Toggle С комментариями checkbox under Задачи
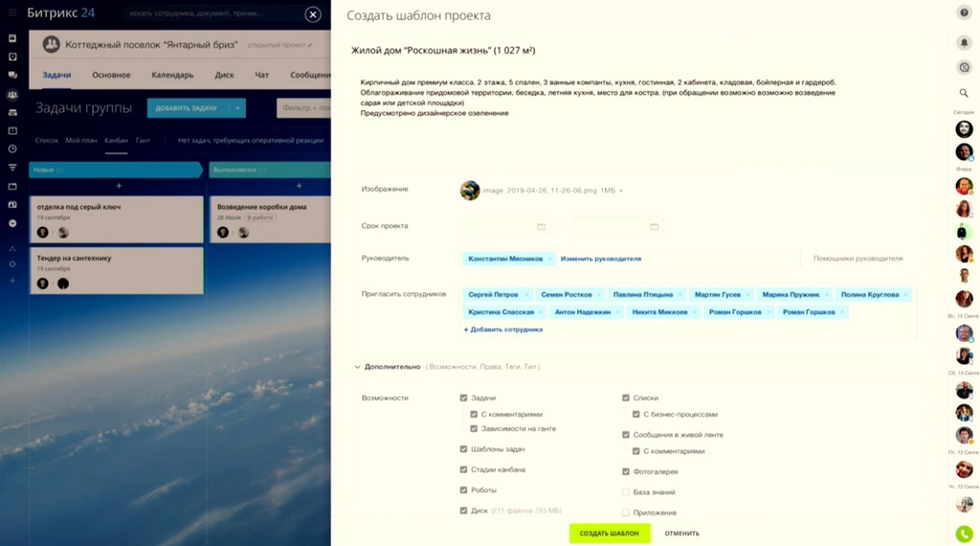Screen dimensions: 980x546 474,414
